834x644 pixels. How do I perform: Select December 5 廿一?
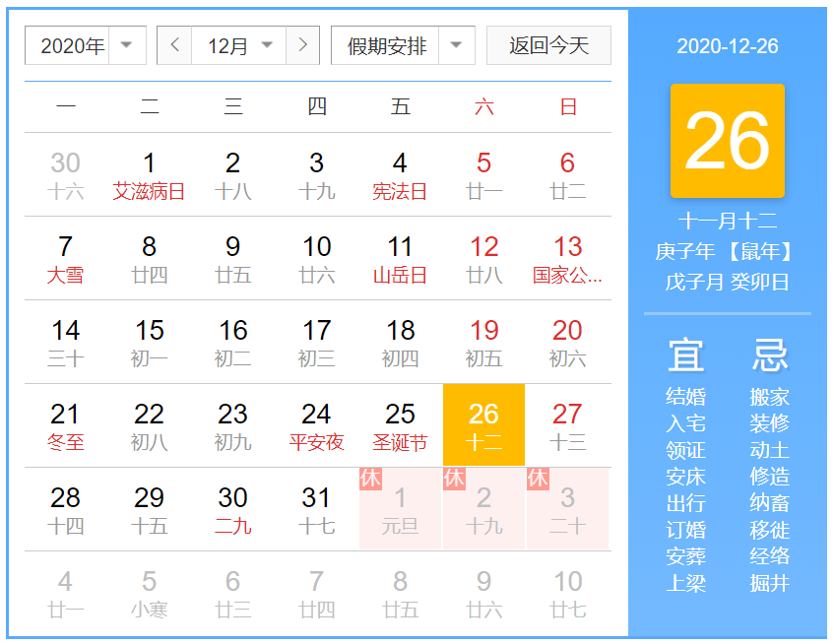click(x=484, y=175)
